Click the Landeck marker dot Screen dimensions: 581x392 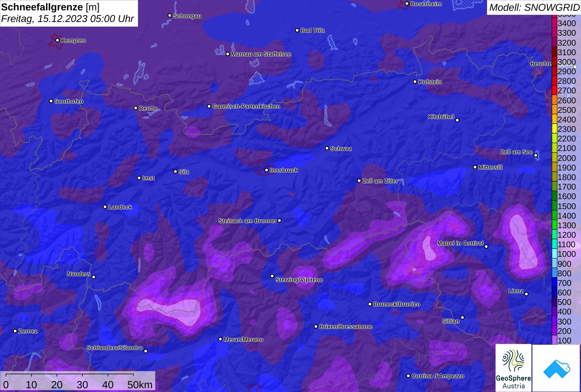click(x=105, y=207)
